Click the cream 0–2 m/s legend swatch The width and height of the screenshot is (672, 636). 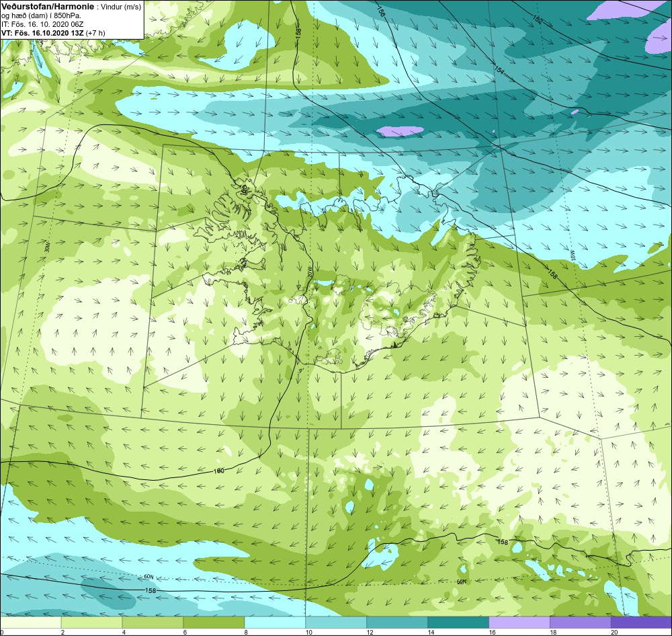pos(30,623)
